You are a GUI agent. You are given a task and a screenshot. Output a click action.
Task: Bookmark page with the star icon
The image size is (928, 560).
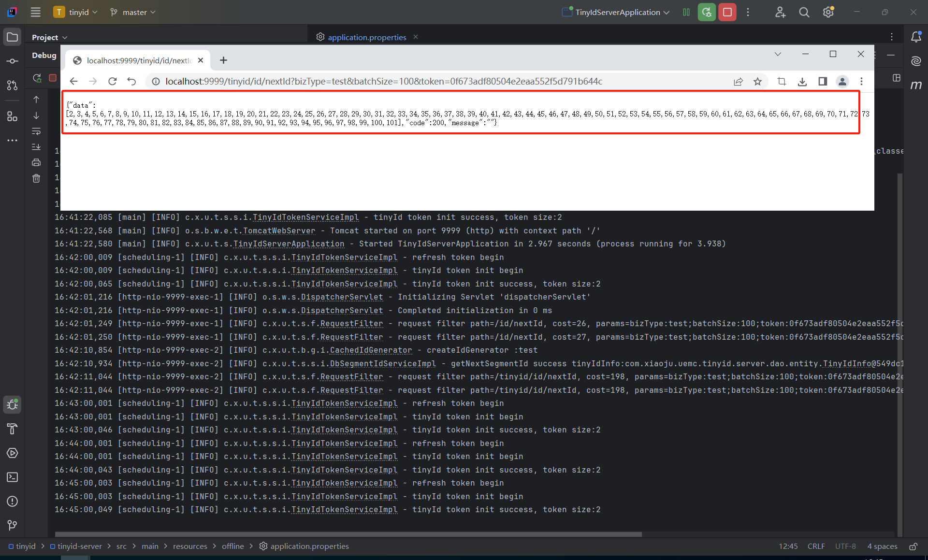tap(757, 82)
